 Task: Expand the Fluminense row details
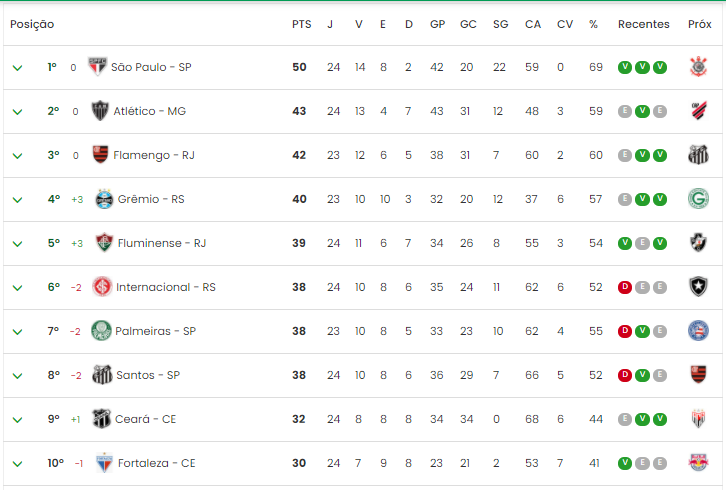click(x=17, y=244)
